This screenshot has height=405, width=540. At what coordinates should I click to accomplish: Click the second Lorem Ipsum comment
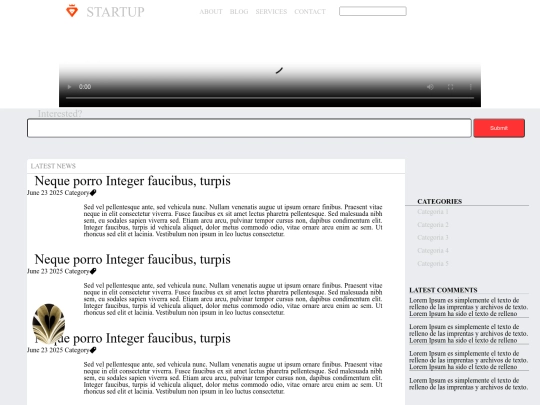tap(469, 333)
